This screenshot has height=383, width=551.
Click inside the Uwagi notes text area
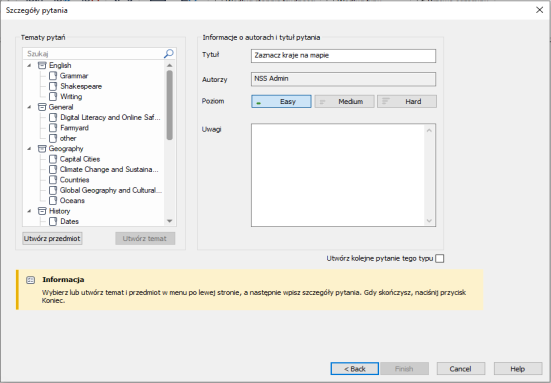[x=338, y=175]
